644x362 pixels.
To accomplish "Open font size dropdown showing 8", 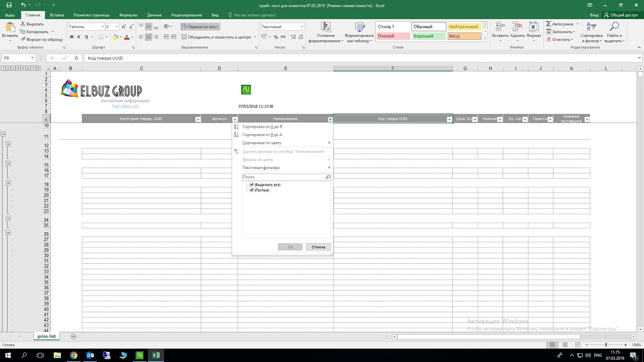I will (x=117, y=27).
